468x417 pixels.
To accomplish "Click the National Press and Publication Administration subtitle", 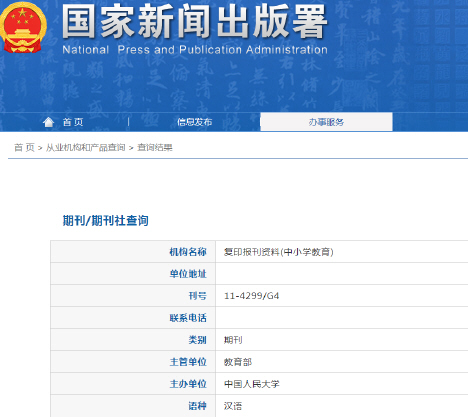I will point(195,50).
